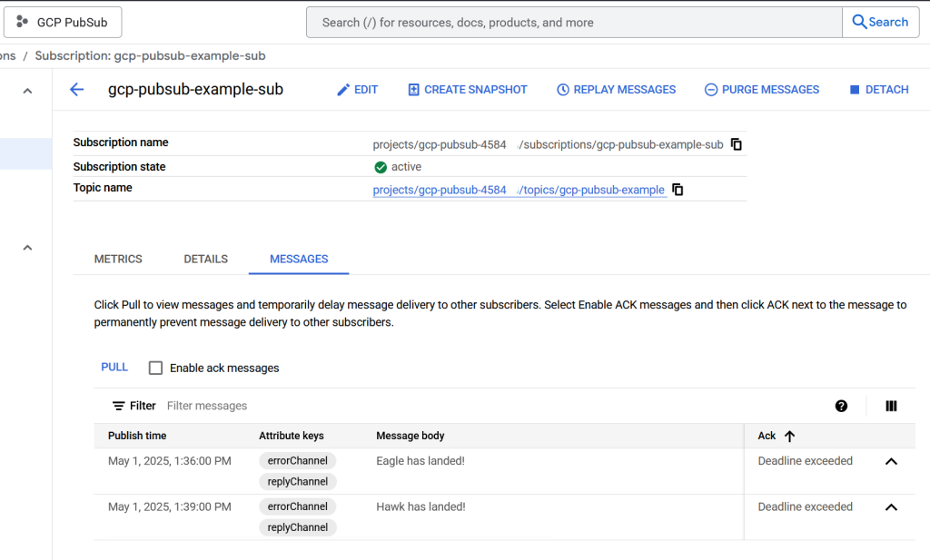This screenshot has width=930, height=560.
Task: Enable ack messages checkbox
Action: tap(156, 368)
